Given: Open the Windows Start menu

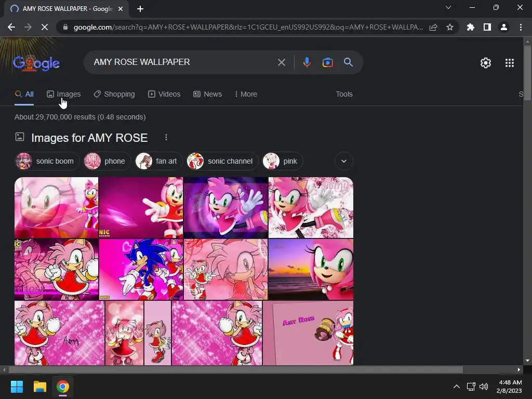Looking at the screenshot, I should click(17, 387).
